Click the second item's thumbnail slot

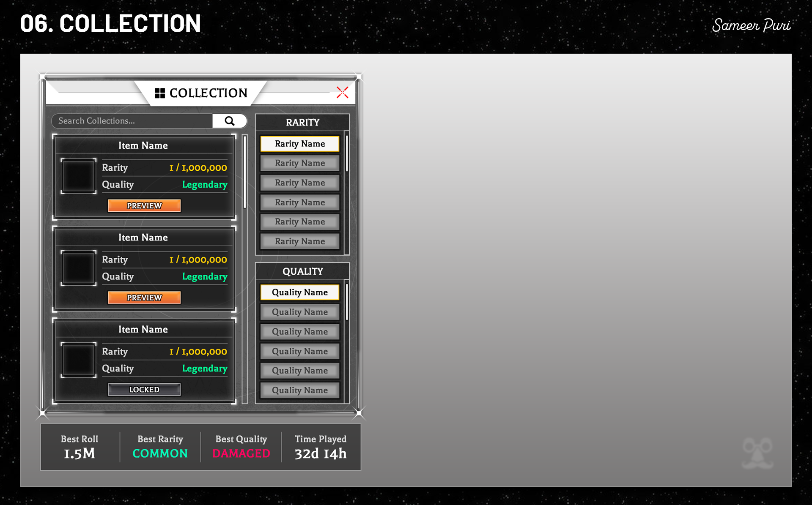click(x=79, y=268)
